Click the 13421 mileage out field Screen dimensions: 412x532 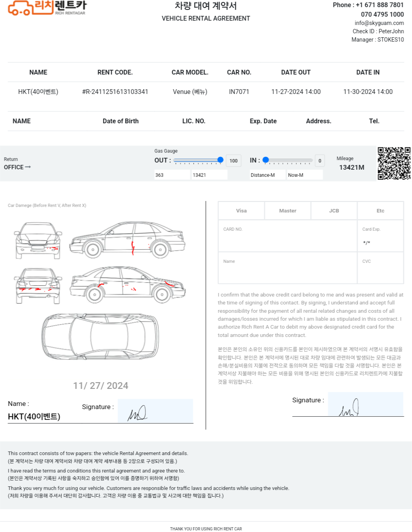click(x=210, y=175)
